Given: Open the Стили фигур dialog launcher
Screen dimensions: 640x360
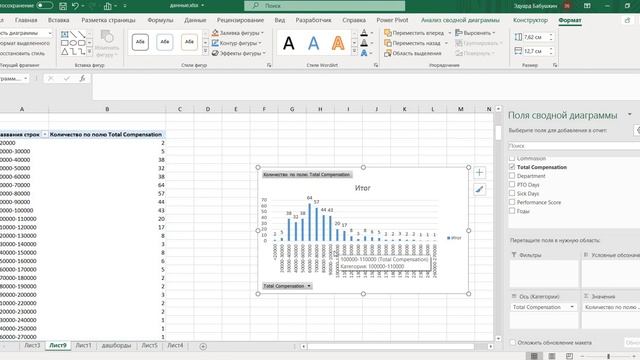Looking at the screenshot, I should click(269, 65).
